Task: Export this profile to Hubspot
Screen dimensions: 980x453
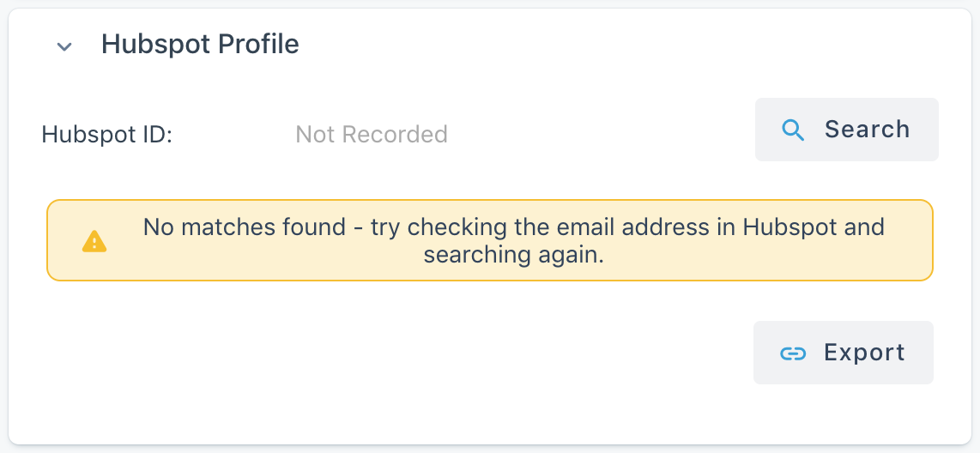Action: pos(843,353)
